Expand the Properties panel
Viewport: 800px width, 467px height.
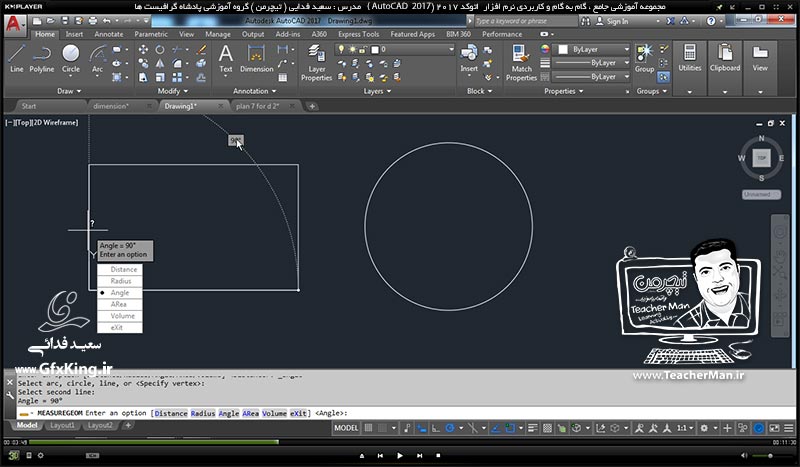[563, 91]
